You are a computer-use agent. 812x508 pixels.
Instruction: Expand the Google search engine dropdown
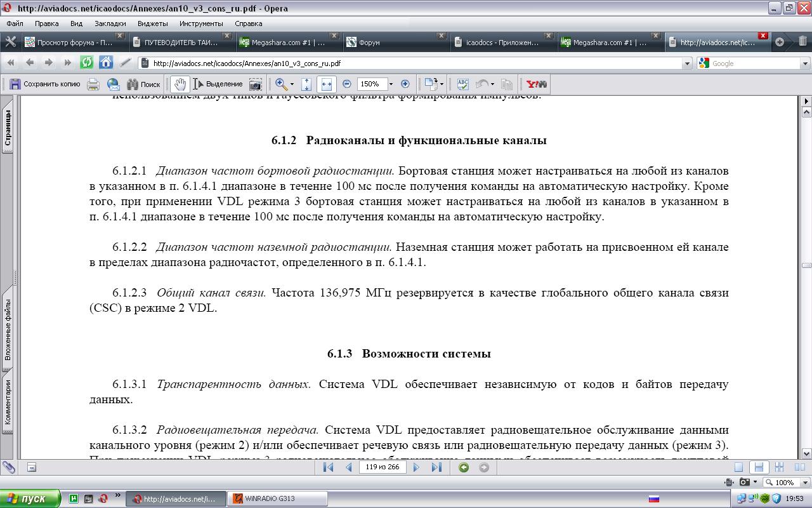(x=805, y=63)
